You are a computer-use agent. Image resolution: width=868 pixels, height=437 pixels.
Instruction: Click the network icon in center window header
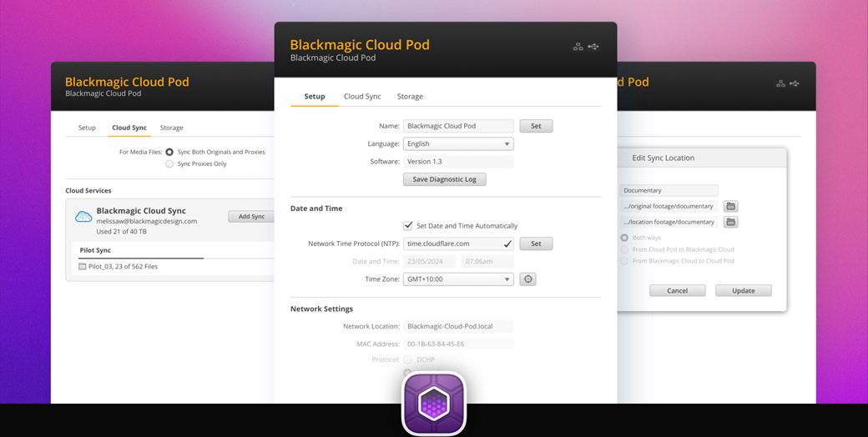point(578,47)
